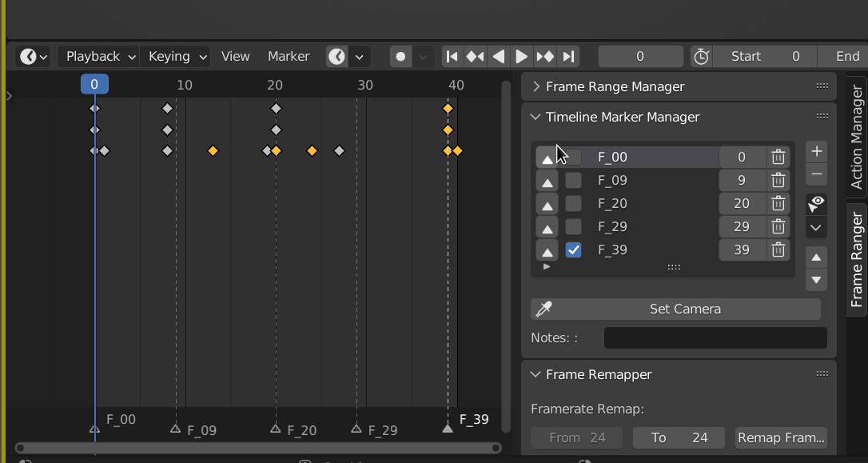Viewport: 868px width, 463px height.
Task: Enable the checkbox next to F_00
Action: click(x=573, y=157)
